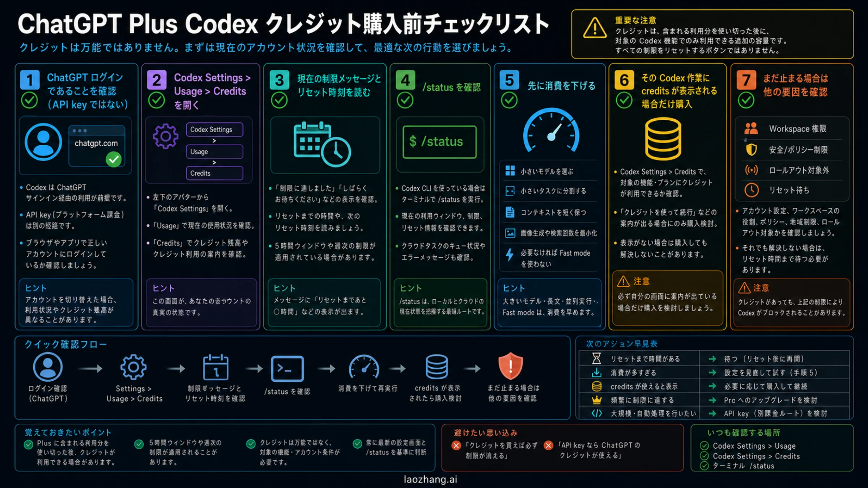Click the red shield alert icon in the quick flow
The image size is (868, 488).
pyautogui.click(x=511, y=366)
